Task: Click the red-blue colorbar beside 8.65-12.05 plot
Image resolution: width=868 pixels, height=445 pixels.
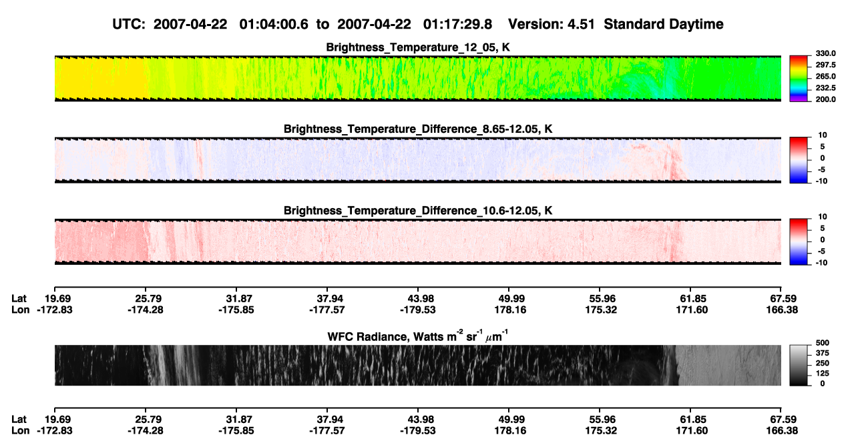Action: pyautogui.click(x=799, y=159)
